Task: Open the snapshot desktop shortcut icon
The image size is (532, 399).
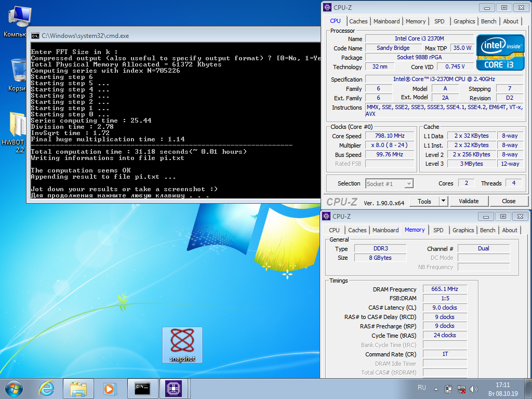Action: [x=182, y=345]
